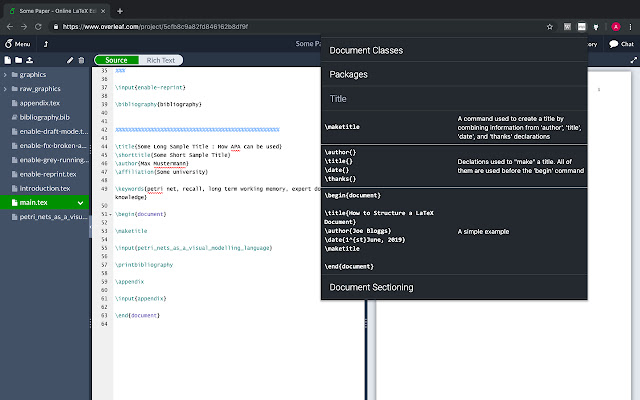Switch editor to Source mode

click(116, 60)
